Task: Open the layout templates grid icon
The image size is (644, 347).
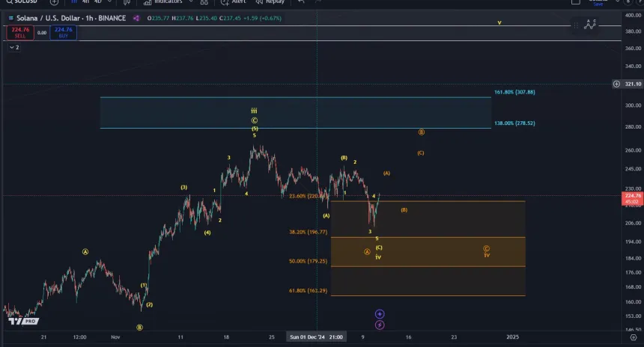Action: tap(204, 2)
